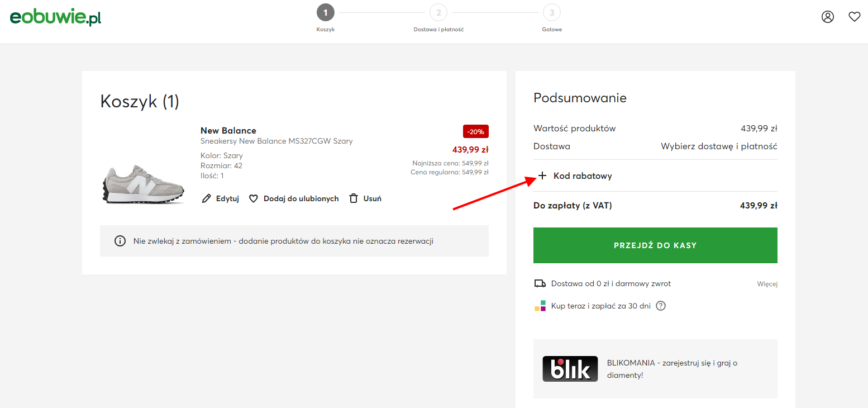Viewport: 868px width, 408px height.
Task: Click the Klarna squares icon before Kup teraz
Action: [x=540, y=306]
